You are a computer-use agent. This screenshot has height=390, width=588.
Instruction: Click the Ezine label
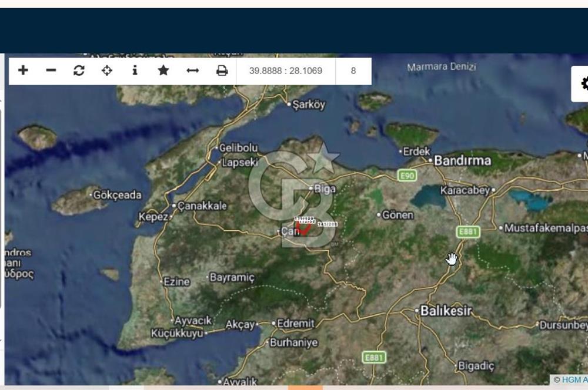point(176,281)
